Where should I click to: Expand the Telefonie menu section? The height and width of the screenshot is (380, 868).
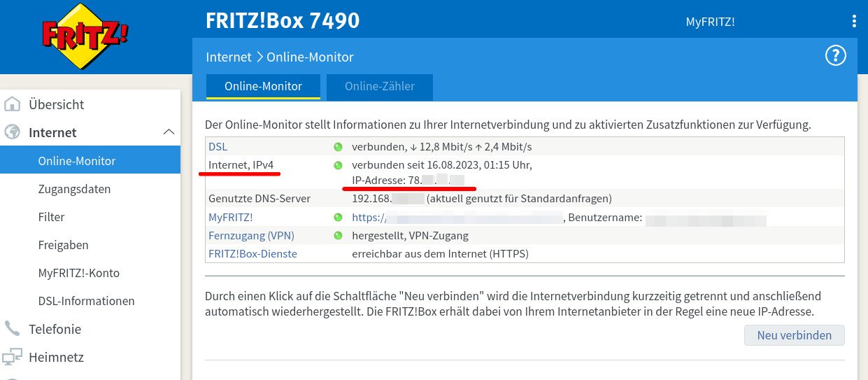coord(56,329)
